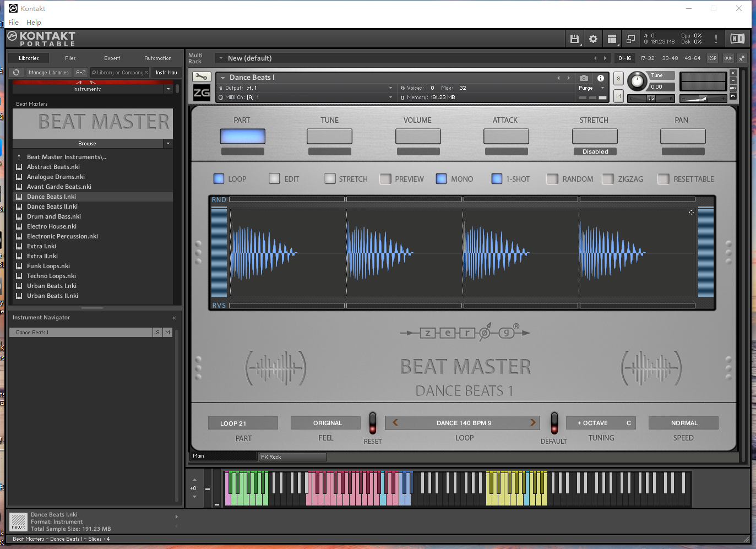Toggle minimized view icon in header
The height and width of the screenshot is (549, 756).
(x=630, y=39)
